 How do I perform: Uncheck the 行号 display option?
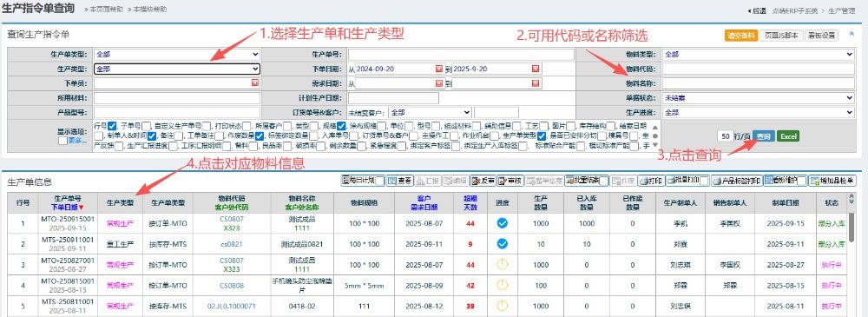click(x=112, y=125)
